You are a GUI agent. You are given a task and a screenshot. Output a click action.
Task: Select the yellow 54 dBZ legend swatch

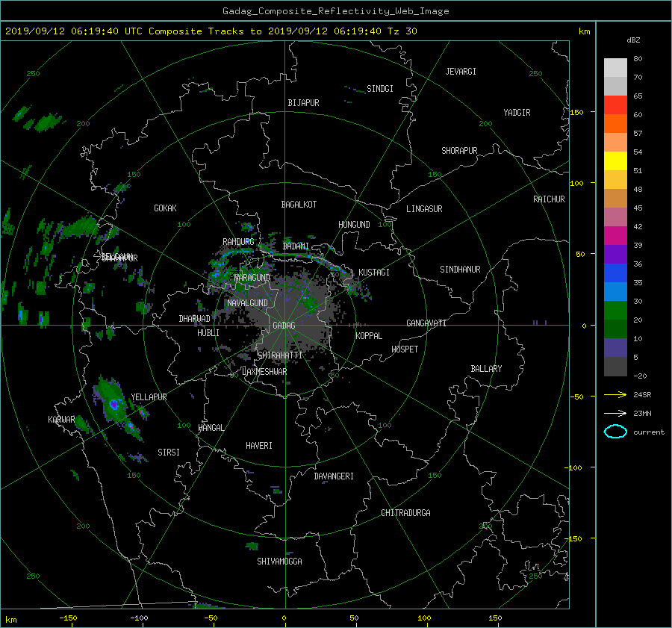pyautogui.click(x=615, y=161)
